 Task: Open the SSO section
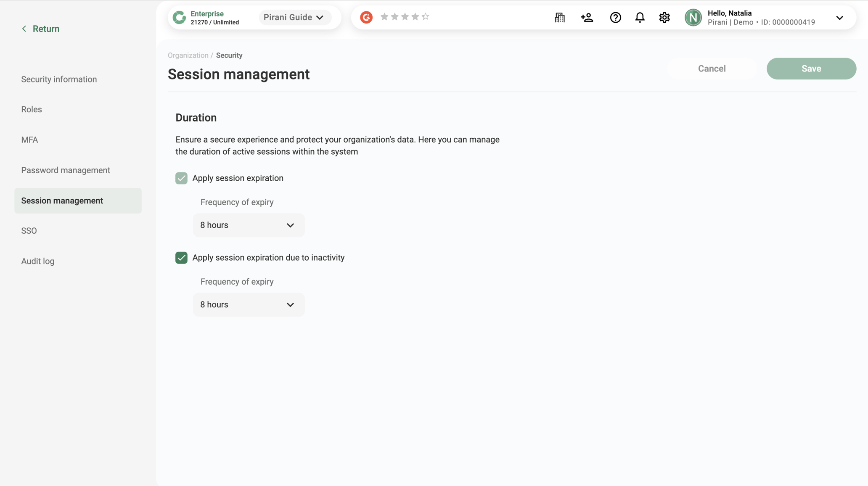[x=29, y=231]
